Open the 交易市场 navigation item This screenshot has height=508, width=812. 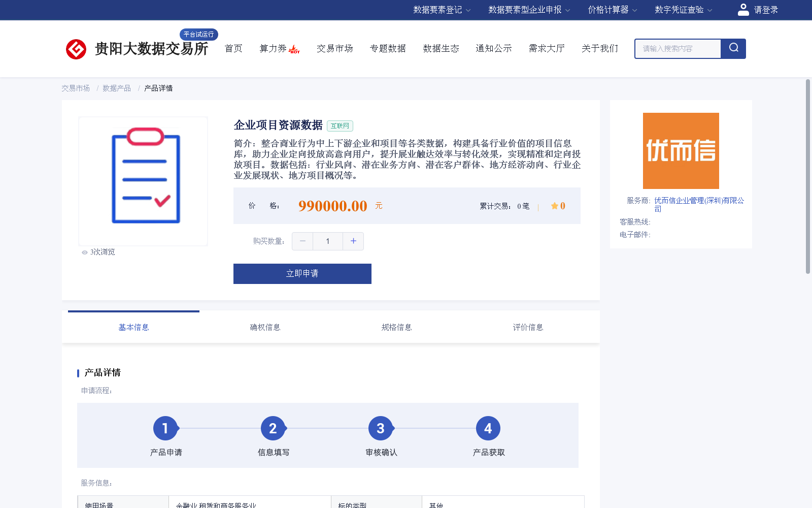click(335, 49)
